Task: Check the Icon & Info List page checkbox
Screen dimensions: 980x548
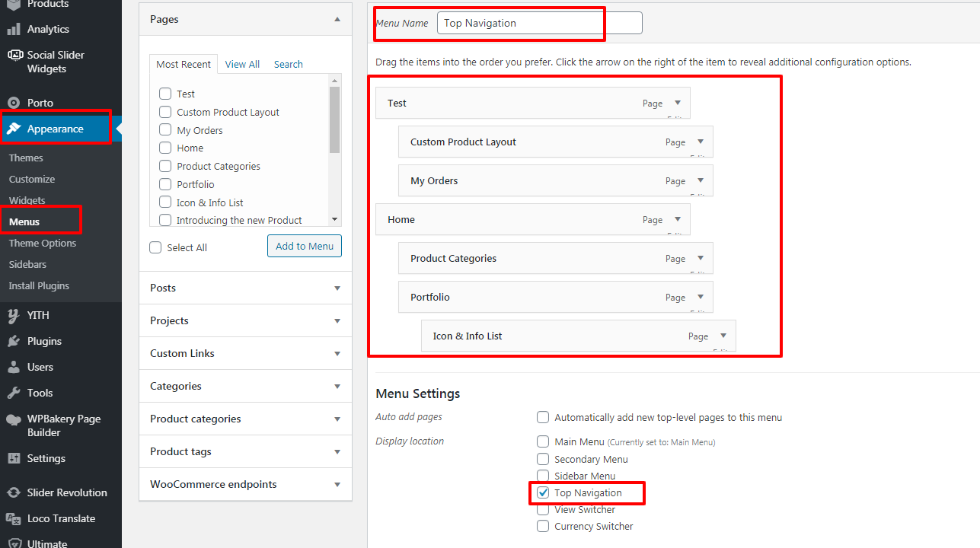Action: (x=164, y=202)
